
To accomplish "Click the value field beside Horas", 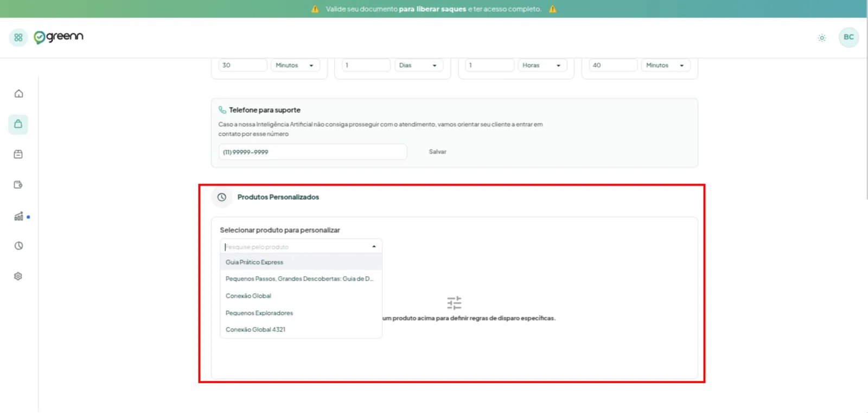I will click(490, 65).
